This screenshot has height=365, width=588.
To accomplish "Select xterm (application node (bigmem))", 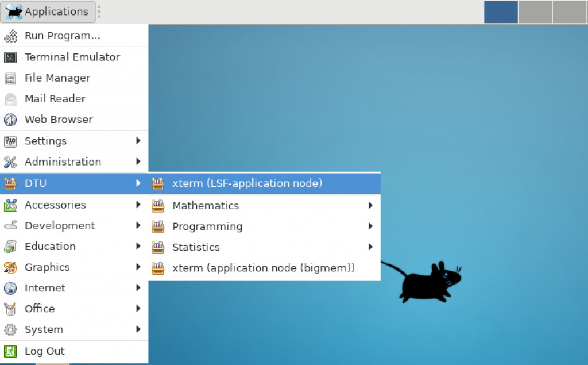I will [263, 267].
